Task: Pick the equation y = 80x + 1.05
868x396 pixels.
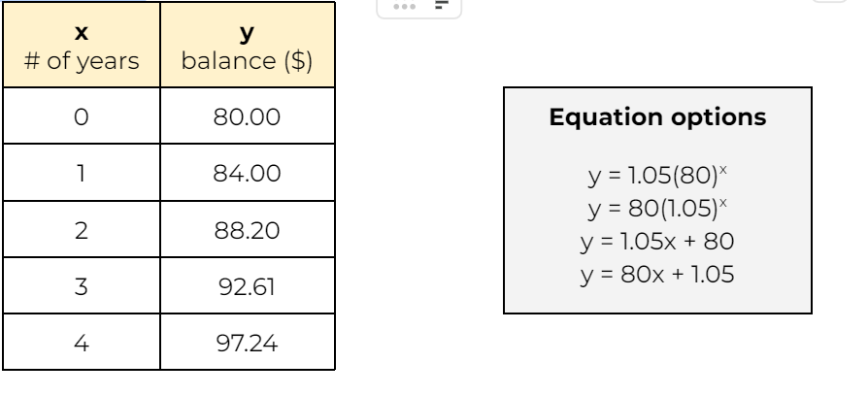Action: click(657, 274)
